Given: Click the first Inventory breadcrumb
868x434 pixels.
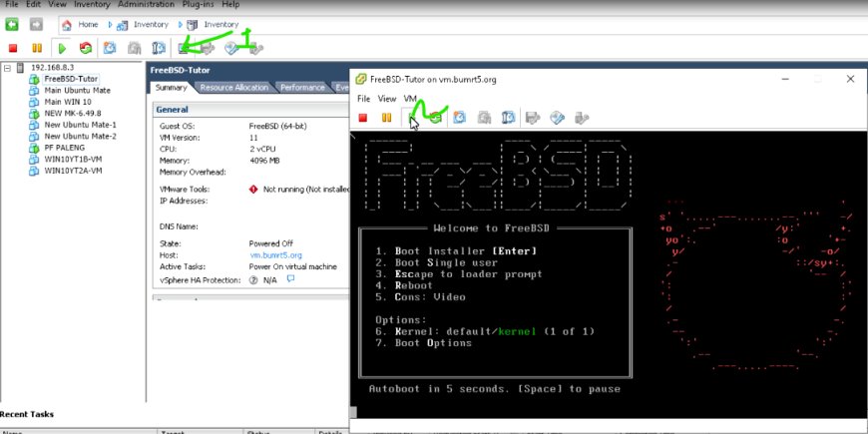Looking at the screenshot, I should pos(151,24).
